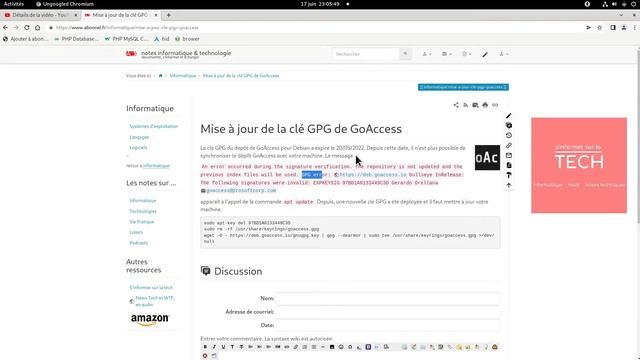This screenshot has height=360, width=640.
Task: Click the link icon beside print icon
Action: [x=495, y=105]
